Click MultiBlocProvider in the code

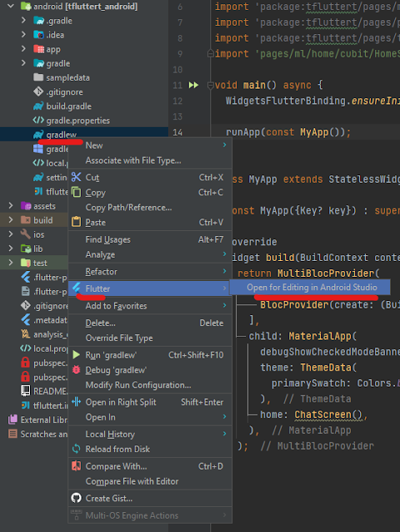pos(325,273)
